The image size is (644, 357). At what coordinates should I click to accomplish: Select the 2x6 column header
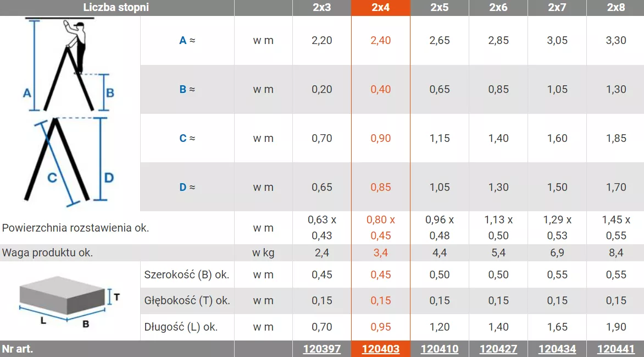[498, 7]
